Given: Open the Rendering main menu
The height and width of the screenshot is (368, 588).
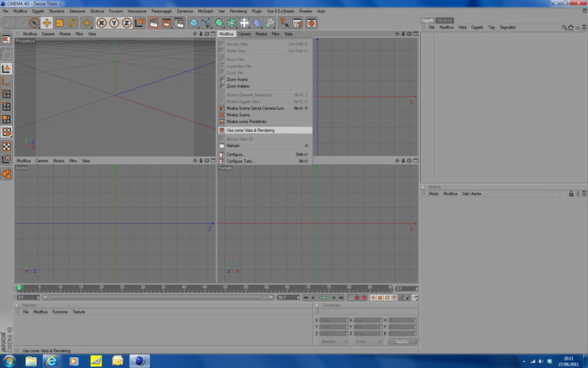Looking at the screenshot, I should 238,11.
